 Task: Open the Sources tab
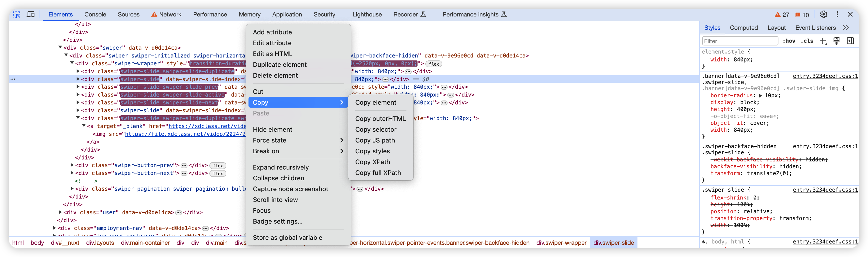pos(128,14)
